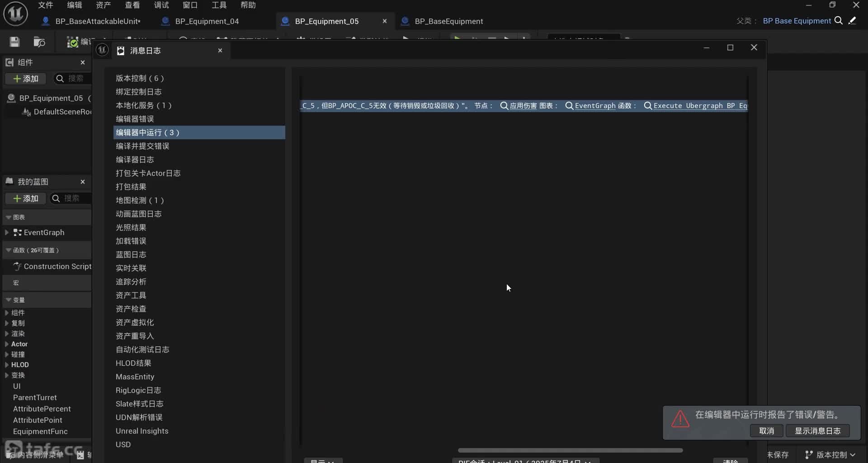Expand the Actor variable category
868x463 pixels.
7,344
